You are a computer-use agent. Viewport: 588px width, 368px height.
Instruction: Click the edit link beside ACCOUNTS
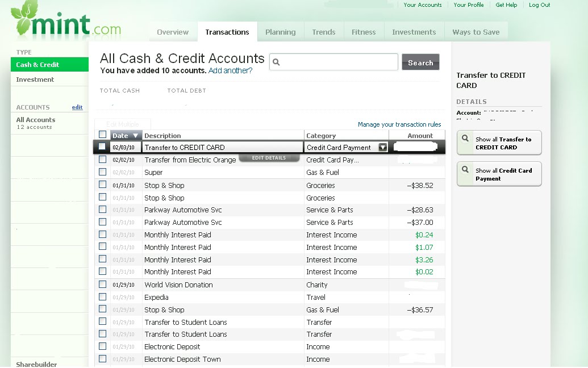coord(77,107)
